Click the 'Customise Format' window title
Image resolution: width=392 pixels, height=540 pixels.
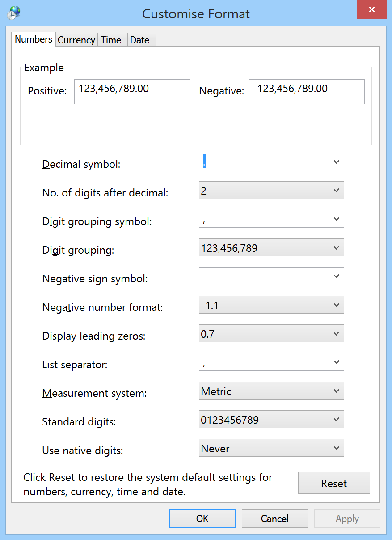[196, 14]
